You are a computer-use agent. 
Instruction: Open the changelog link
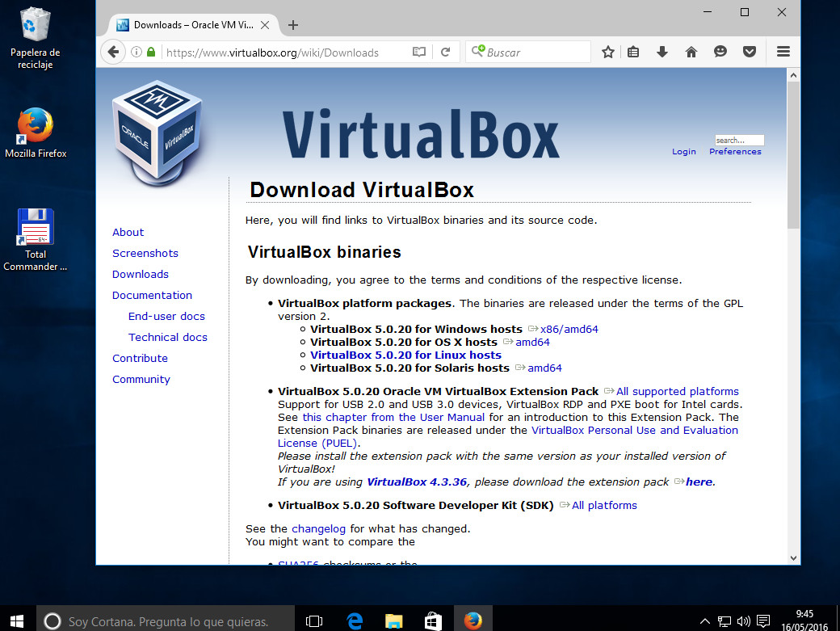coord(318,528)
